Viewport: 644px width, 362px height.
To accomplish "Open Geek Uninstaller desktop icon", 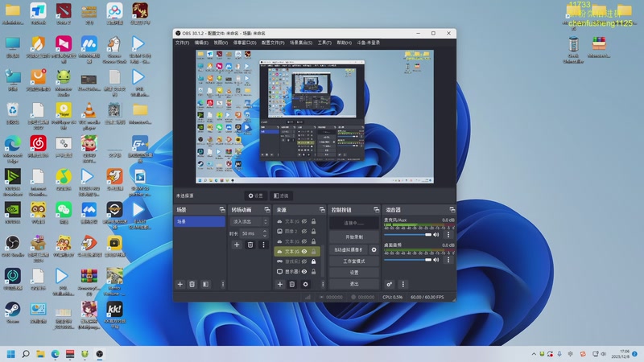I will (x=573, y=50).
